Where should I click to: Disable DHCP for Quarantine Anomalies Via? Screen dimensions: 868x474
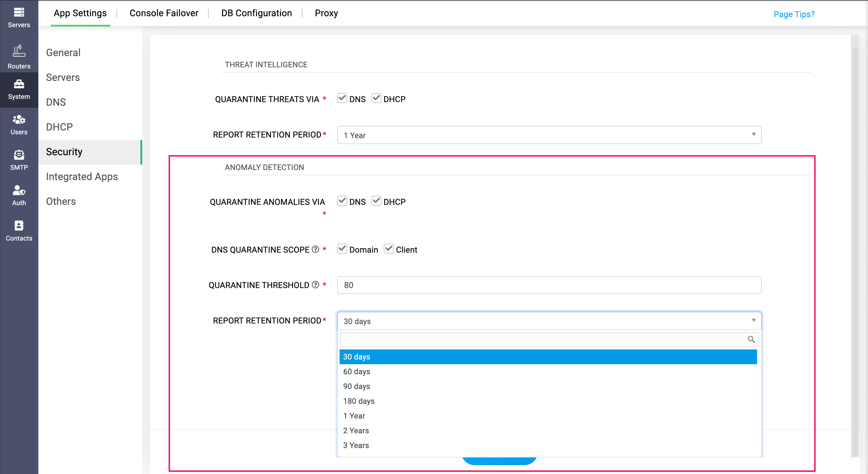(376, 201)
